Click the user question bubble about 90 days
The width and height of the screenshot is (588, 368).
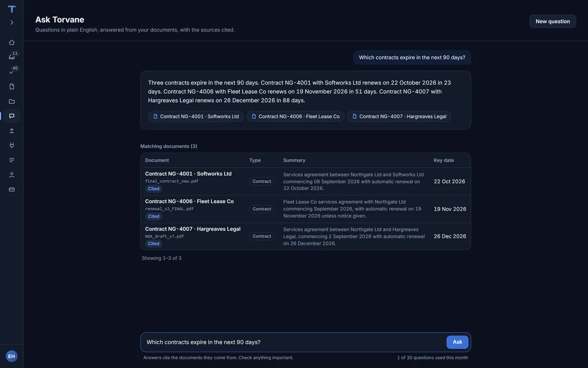pos(412,58)
